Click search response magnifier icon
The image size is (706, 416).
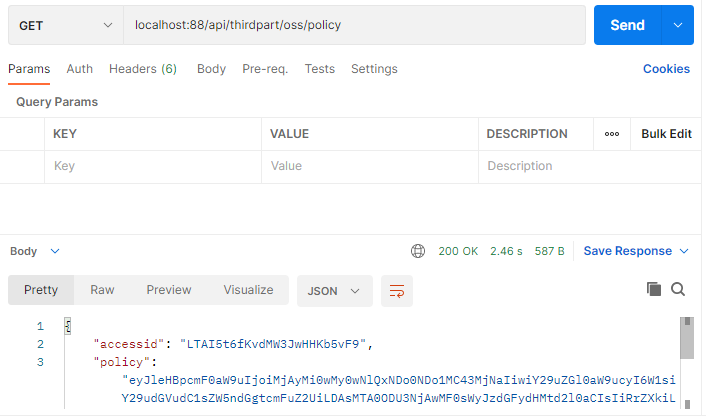[x=678, y=289]
